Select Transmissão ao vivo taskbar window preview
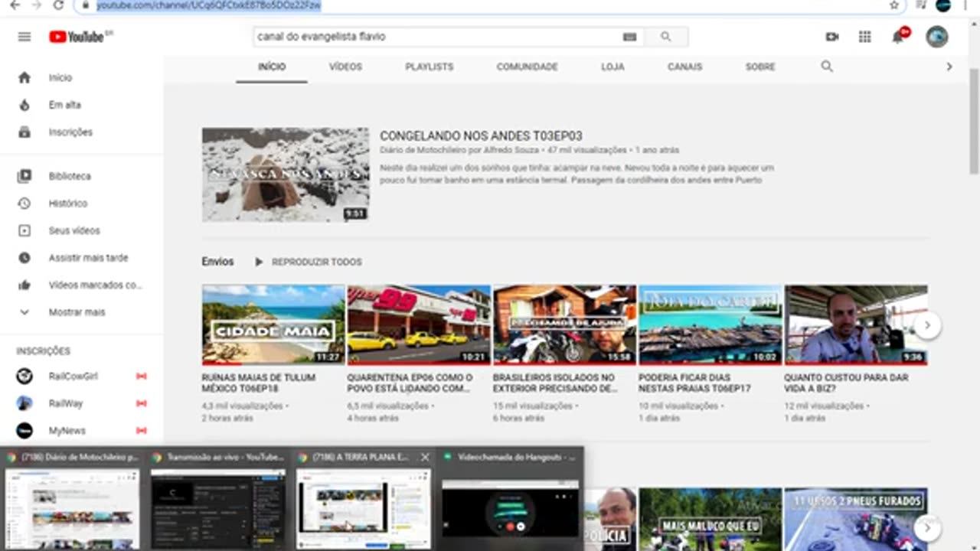This screenshot has height=551, width=980. point(217,499)
